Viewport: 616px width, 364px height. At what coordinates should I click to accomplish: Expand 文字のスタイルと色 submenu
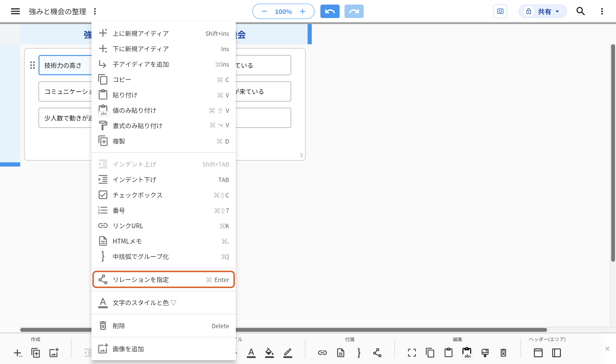(163, 303)
